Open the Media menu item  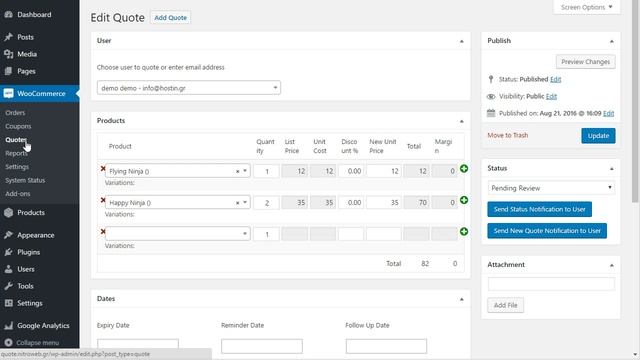pyautogui.click(x=27, y=54)
